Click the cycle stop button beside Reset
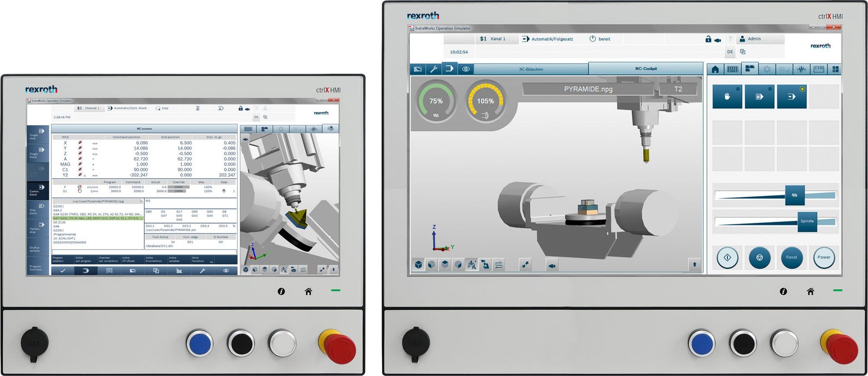 point(759,257)
